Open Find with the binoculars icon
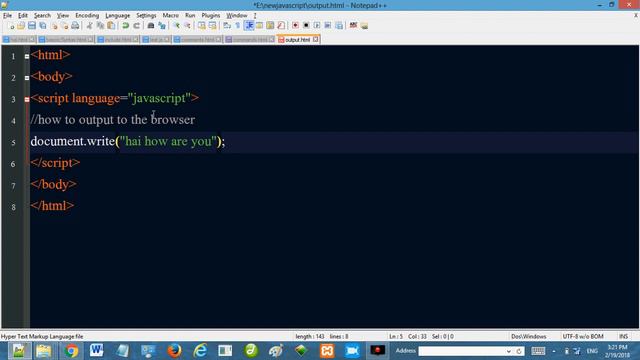The image size is (640, 360). (151, 26)
